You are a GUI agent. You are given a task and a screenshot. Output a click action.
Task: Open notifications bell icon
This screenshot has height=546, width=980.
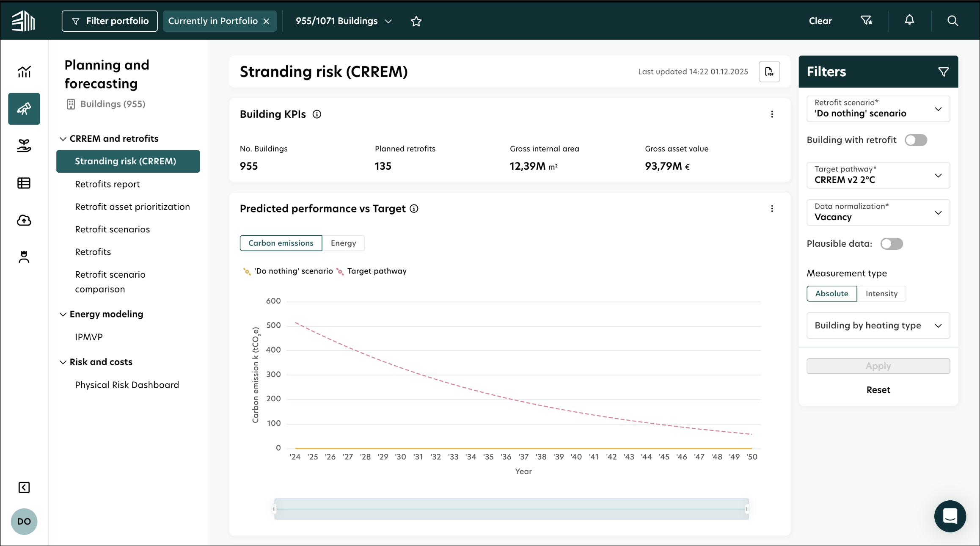909,20
